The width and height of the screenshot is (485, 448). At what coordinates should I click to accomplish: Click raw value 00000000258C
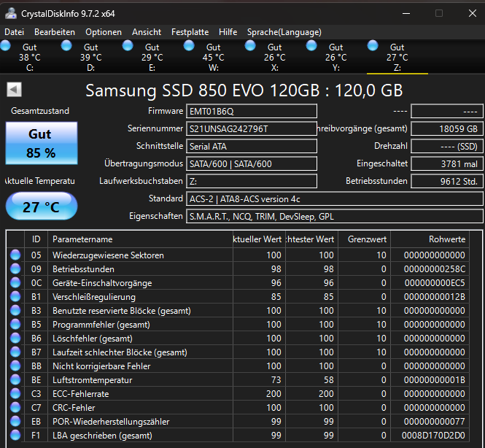coord(434,269)
